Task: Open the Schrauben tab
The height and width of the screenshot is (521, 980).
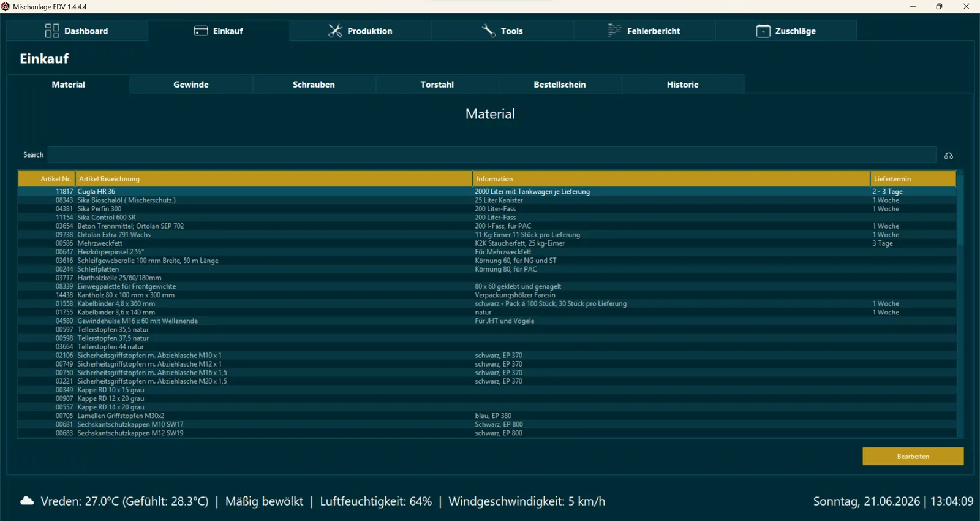Action: (314, 85)
